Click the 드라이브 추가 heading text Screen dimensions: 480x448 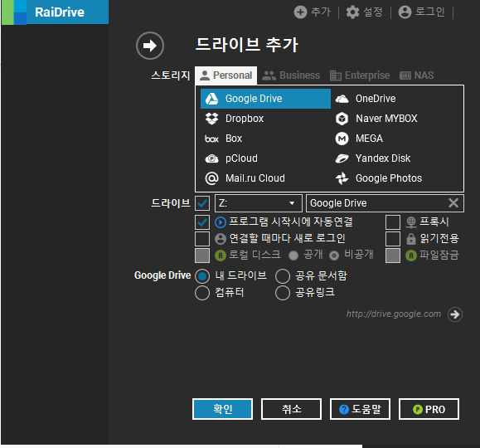(x=247, y=46)
